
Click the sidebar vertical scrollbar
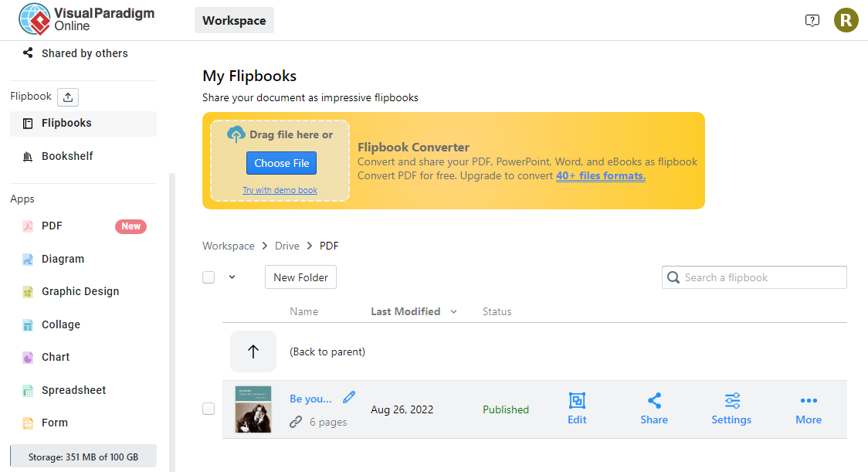tap(172, 309)
